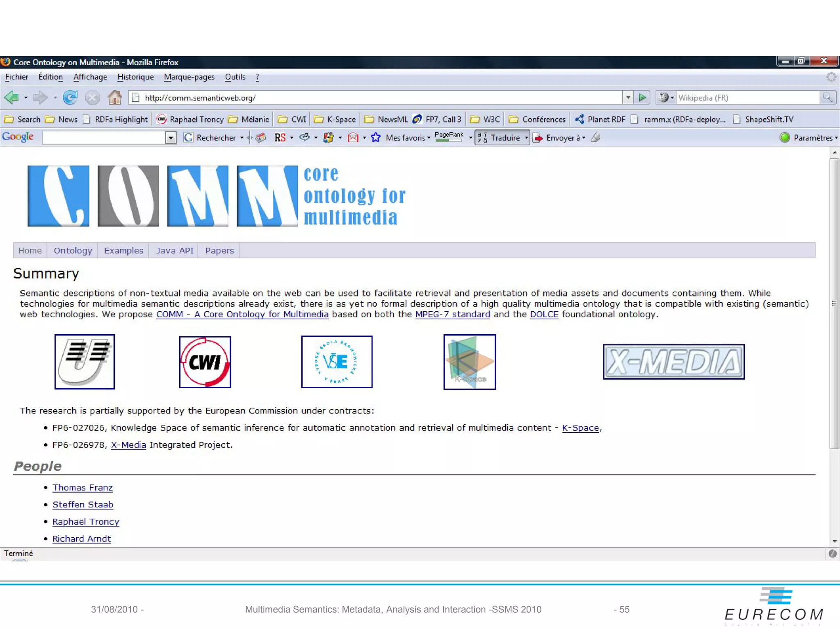Click the page vertical scrollbar thumb
Viewport: 840px width, 630px height.
coord(834,304)
